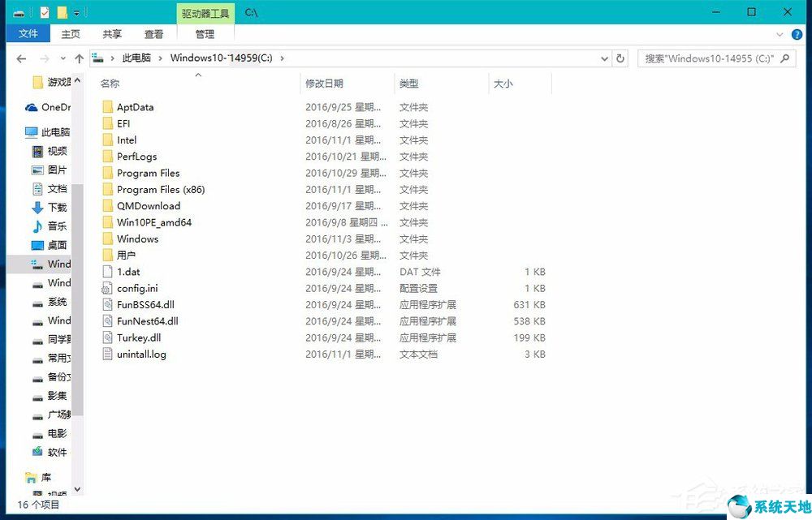The image size is (812, 520).
Task: Open the quick access toolbar customize dropdown
Action: tap(76, 13)
